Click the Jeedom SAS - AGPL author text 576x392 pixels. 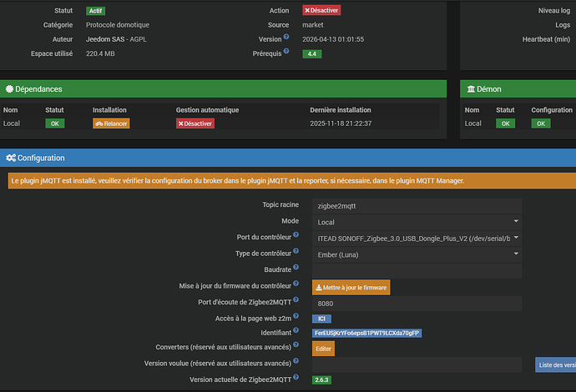point(116,39)
